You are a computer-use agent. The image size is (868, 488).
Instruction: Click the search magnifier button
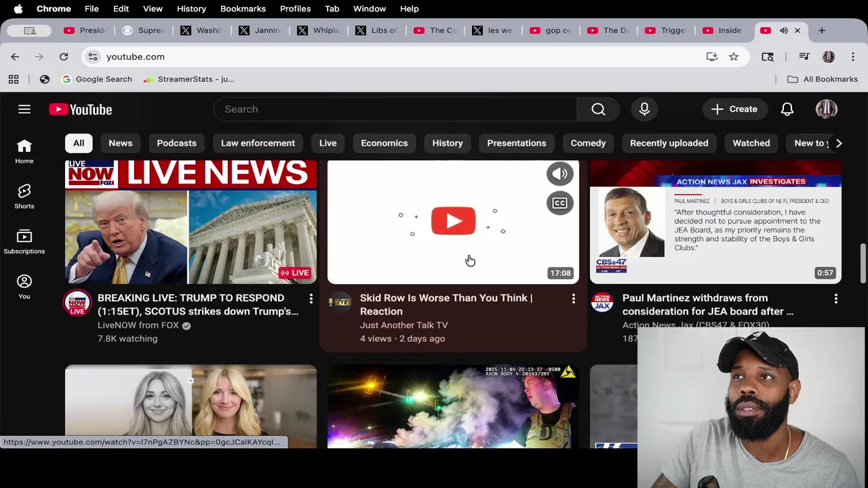598,109
